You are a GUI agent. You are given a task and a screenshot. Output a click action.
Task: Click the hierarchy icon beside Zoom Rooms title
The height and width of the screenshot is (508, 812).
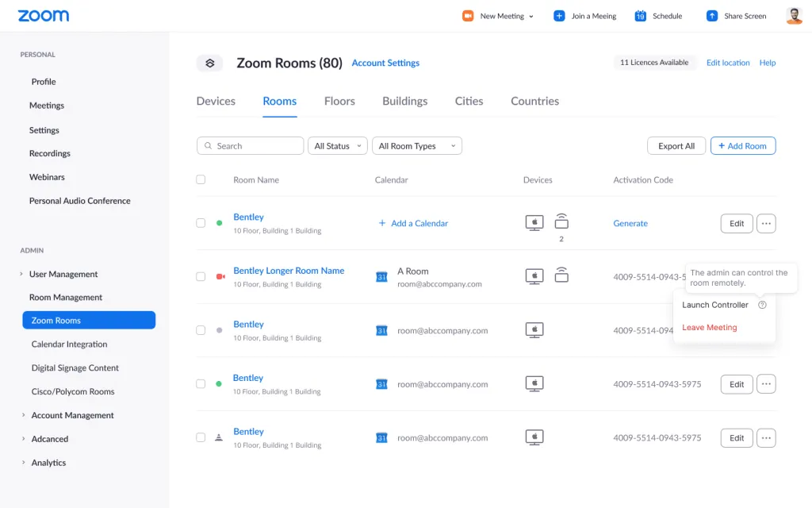pyautogui.click(x=209, y=63)
